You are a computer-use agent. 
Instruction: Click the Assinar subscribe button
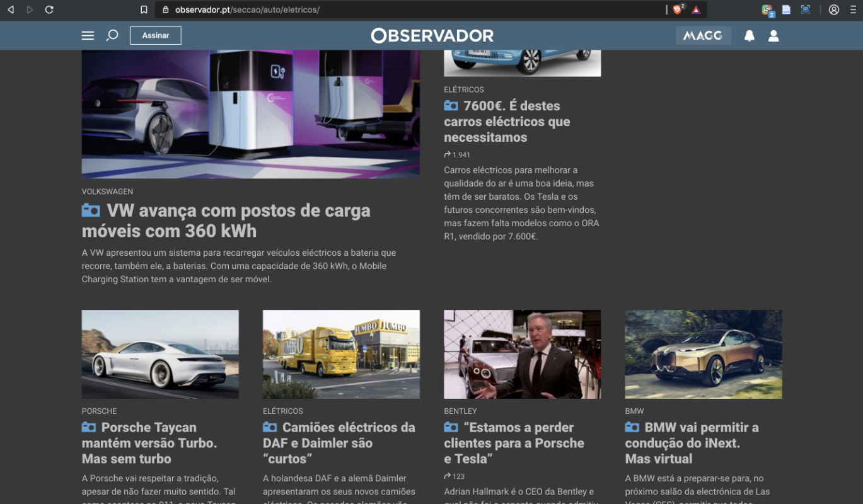click(x=156, y=35)
